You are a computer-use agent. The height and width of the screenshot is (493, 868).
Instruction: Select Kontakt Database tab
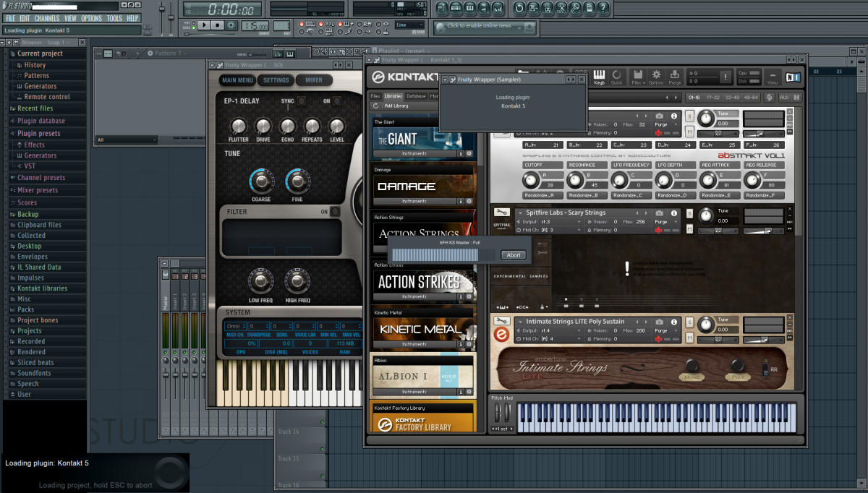tap(416, 96)
